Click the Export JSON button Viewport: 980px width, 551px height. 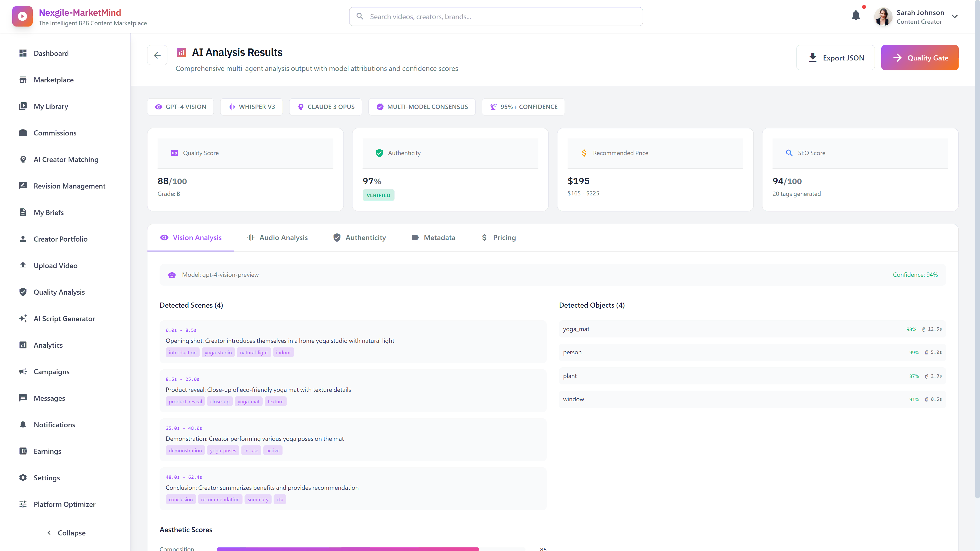point(836,57)
